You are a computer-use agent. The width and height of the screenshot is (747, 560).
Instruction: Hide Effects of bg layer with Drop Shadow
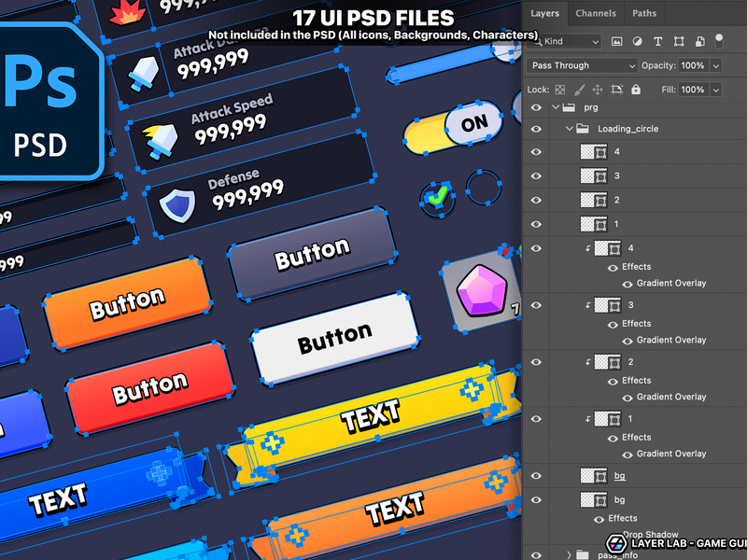coord(599,520)
